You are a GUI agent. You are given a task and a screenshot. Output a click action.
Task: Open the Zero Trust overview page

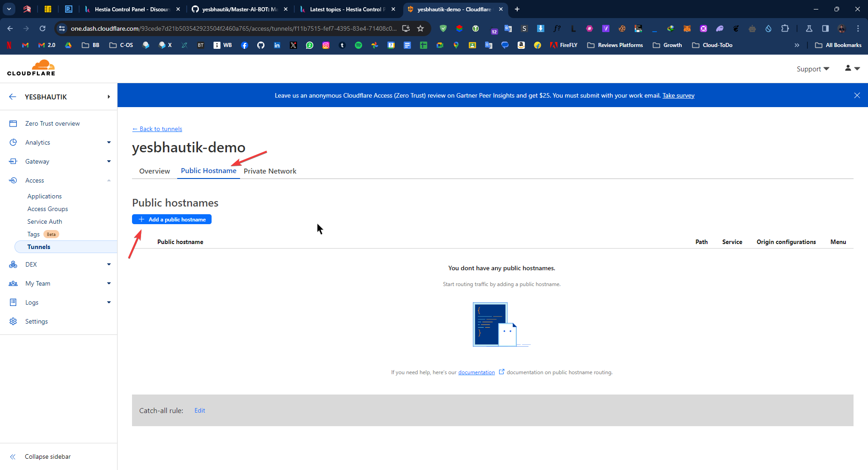click(x=52, y=123)
